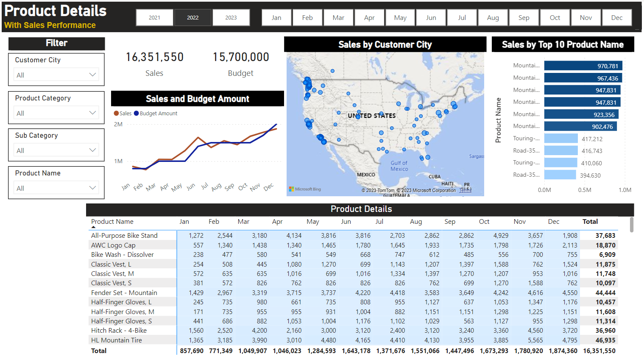Select the 2023 year filter
This screenshot has width=644, height=359.
click(231, 17)
